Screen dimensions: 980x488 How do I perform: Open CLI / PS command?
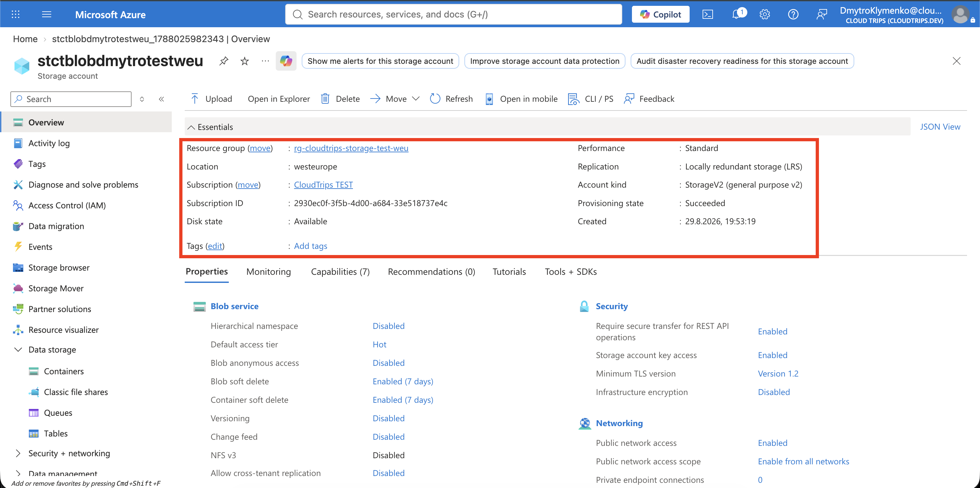pos(590,99)
